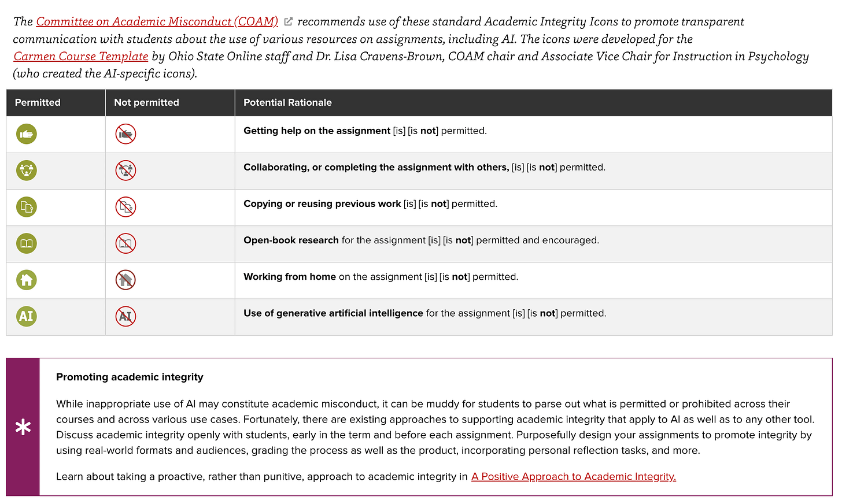Screen dimensions: 842x504
Task: Click the green copying previous work icon
Action: (x=27, y=207)
